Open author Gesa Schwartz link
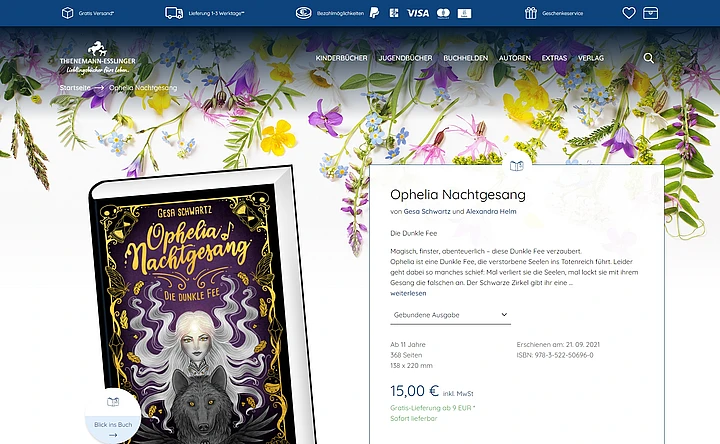This screenshot has height=444, width=720. pos(427,212)
